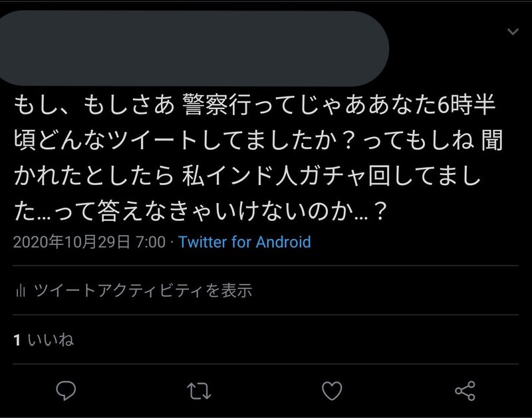Click the 7:00 time in the timestamp

(150, 242)
